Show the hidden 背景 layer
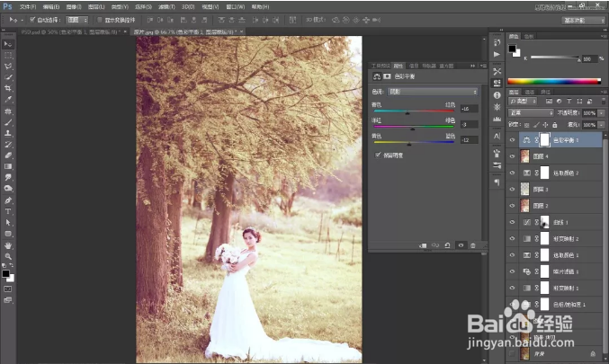 [512, 353]
